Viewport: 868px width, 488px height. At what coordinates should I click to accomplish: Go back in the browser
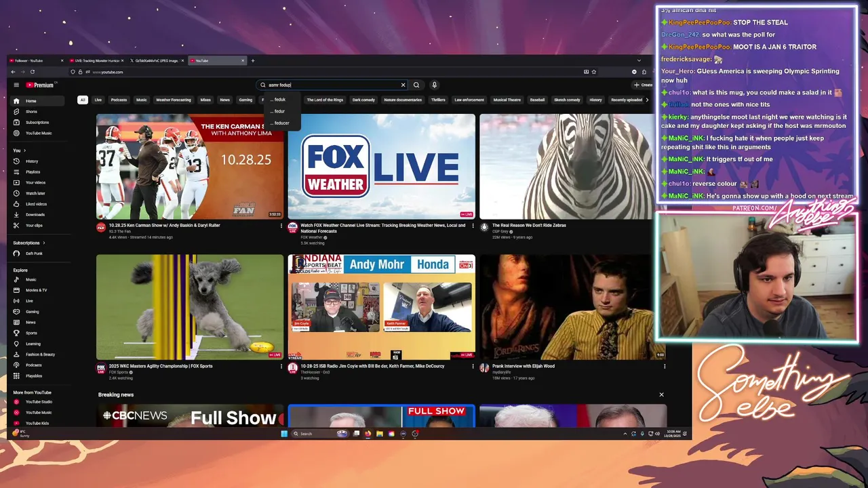14,72
